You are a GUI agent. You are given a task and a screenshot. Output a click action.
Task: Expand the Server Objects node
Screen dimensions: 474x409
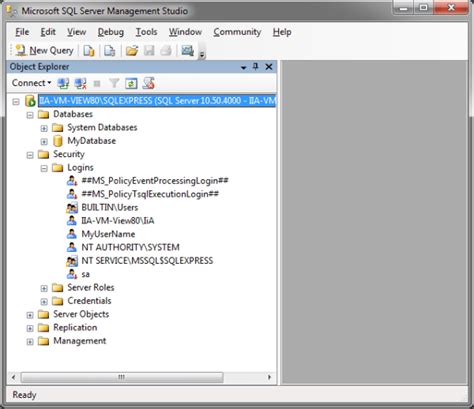coord(30,315)
